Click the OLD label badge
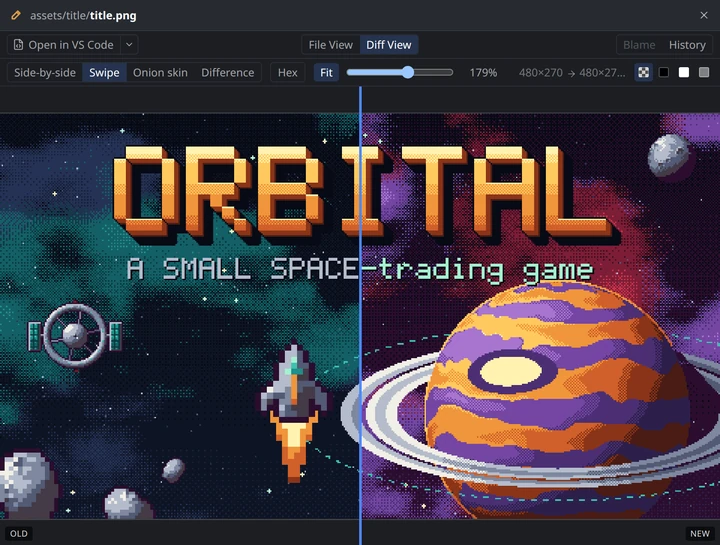720x545 pixels. tap(19, 534)
